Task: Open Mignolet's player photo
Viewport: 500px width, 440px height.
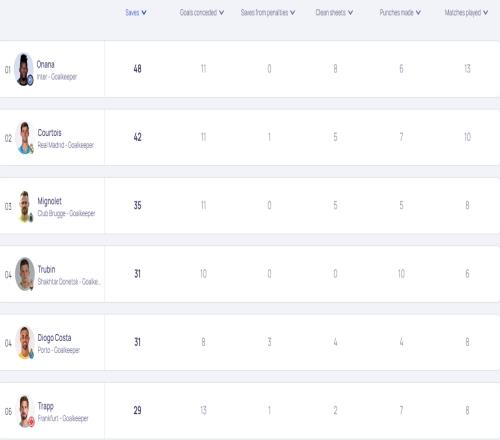Action: pos(25,206)
